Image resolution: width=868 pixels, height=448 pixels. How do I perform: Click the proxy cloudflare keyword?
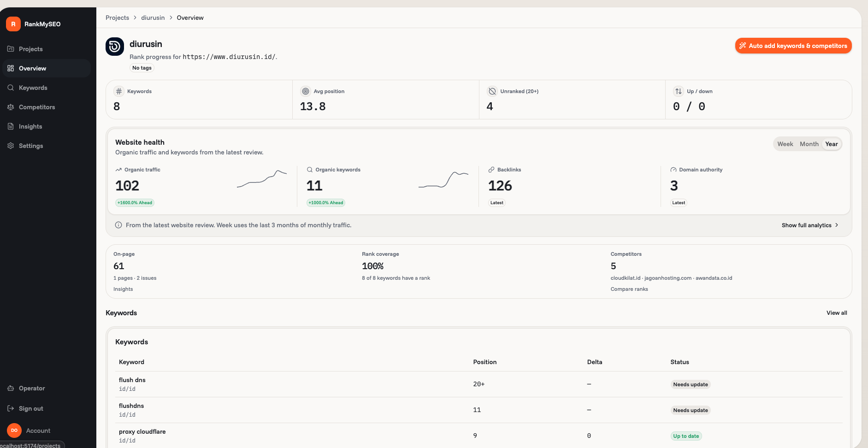point(142,431)
